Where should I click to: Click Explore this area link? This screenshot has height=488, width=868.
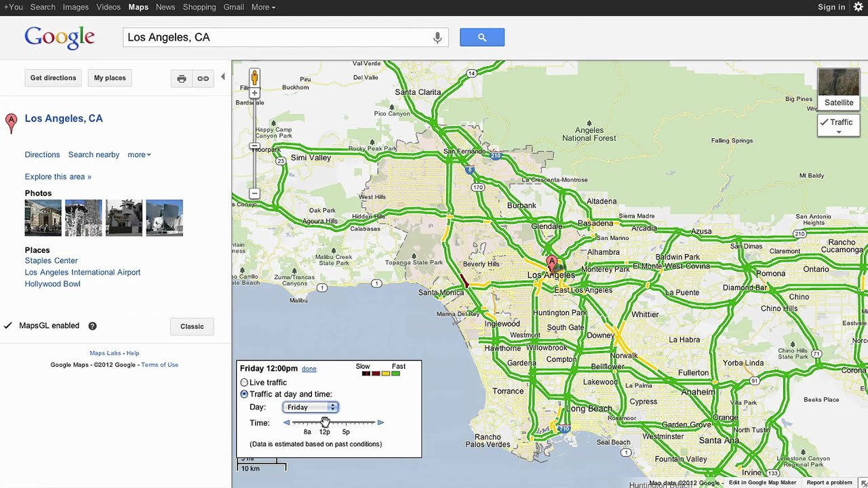58,177
